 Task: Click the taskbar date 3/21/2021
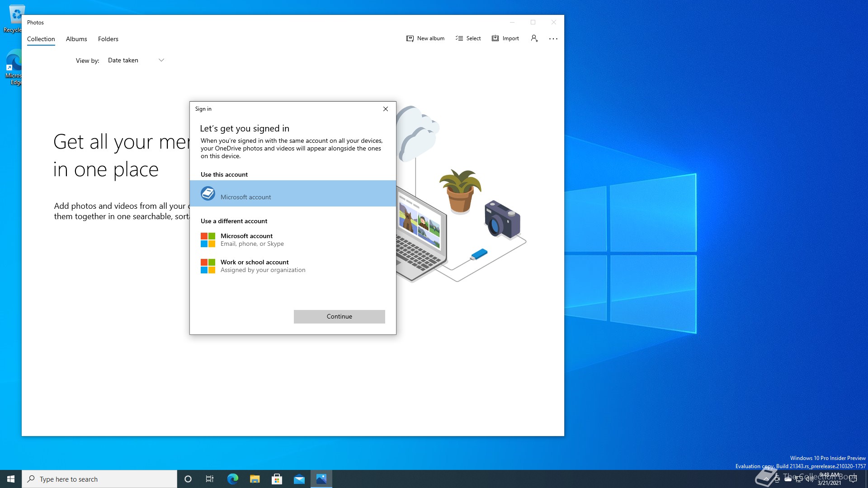[x=829, y=483]
